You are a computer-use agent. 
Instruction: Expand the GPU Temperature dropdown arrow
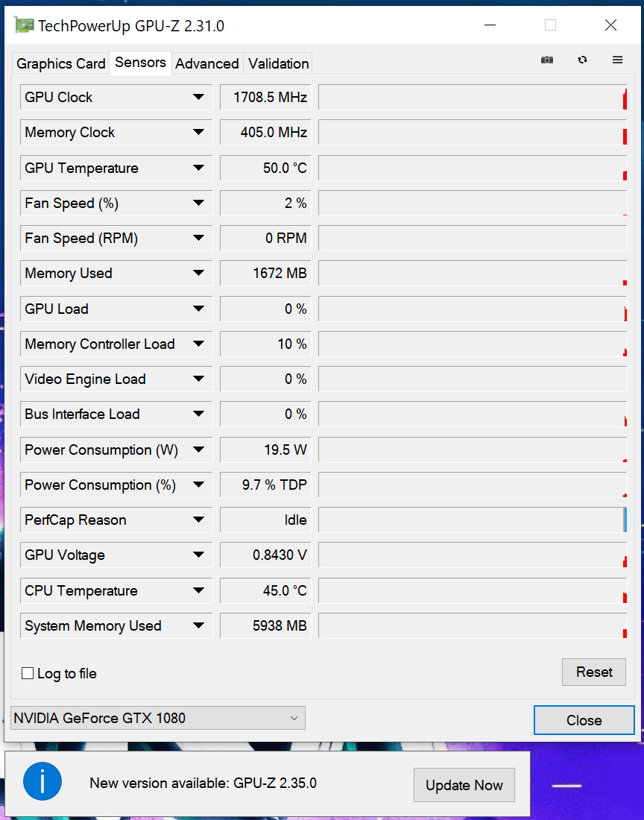198,168
